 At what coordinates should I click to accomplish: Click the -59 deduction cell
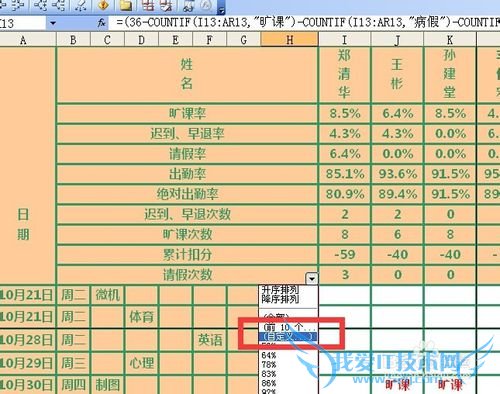(x=345, y=255)
